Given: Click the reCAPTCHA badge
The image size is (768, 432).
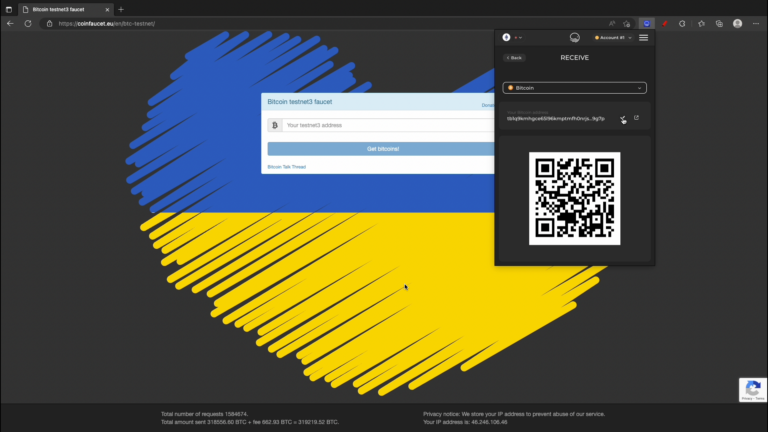Looking at the screenshot, I should coord(753,390).
